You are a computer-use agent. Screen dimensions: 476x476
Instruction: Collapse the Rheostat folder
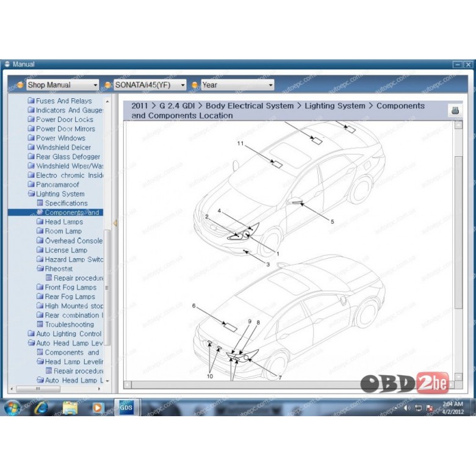(x=55, y=269)
